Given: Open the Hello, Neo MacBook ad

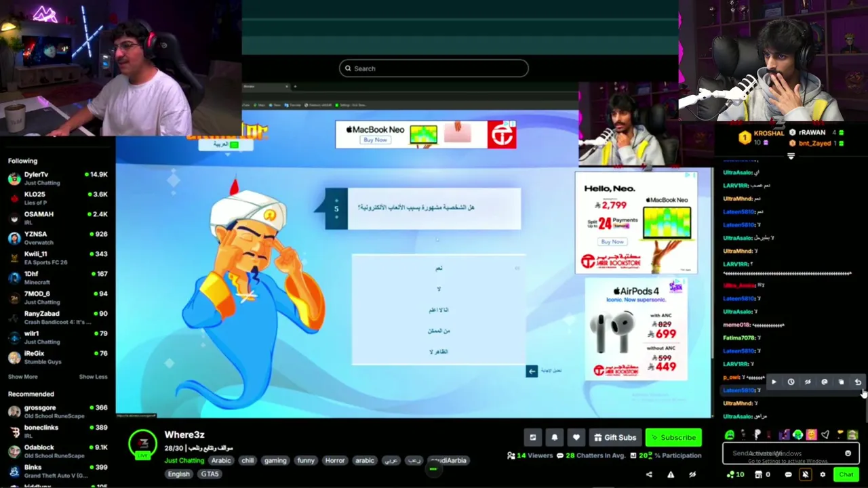Looking at the screenshot, I should point(636,223).
